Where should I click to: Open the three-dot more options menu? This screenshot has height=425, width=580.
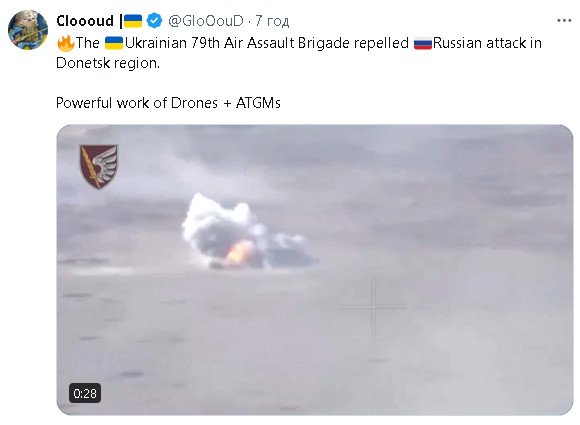[x=564, y=21]
